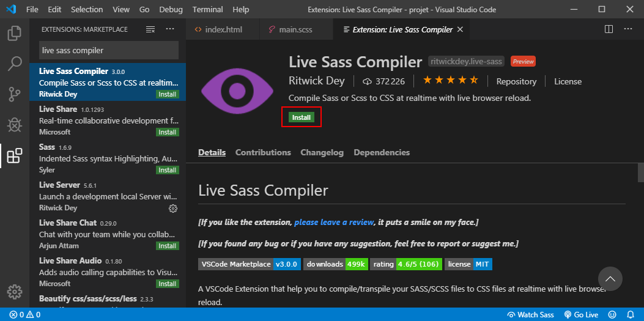The image size is (644, 321).
Task: Click the star rating of extension
Action: pyautogui.click(x=451, y=80)
